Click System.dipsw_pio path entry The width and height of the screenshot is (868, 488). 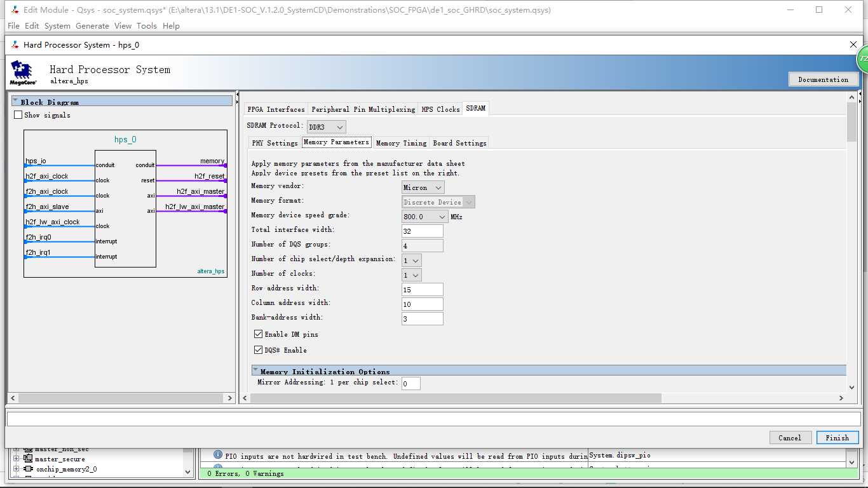pos(620,455)
